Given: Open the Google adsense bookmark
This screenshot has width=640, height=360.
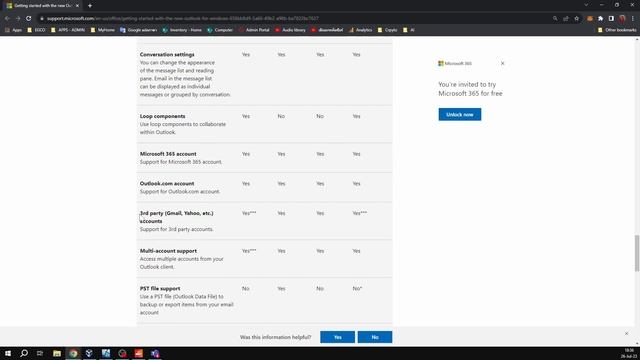Looking at the screenshot, I should coord(138,30).
